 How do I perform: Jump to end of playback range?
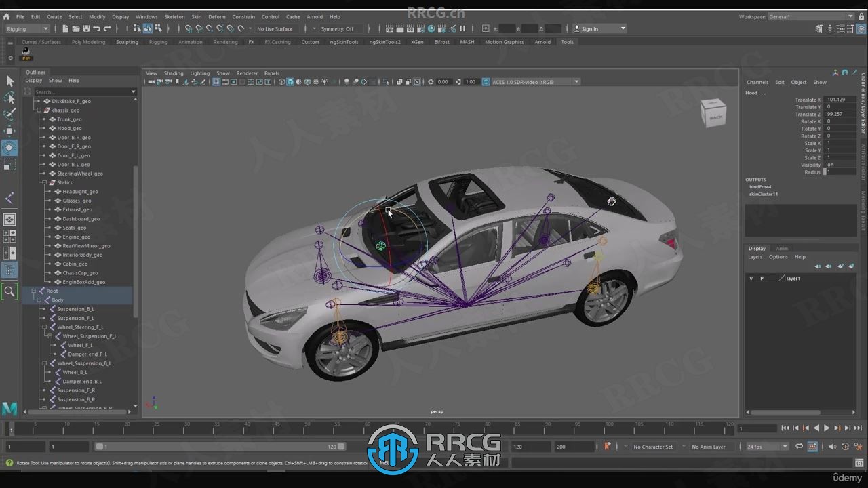[858, 428]
